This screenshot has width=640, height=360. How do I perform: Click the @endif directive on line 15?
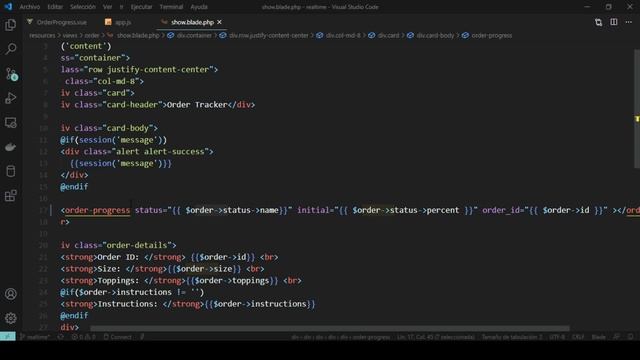(74, 187)
